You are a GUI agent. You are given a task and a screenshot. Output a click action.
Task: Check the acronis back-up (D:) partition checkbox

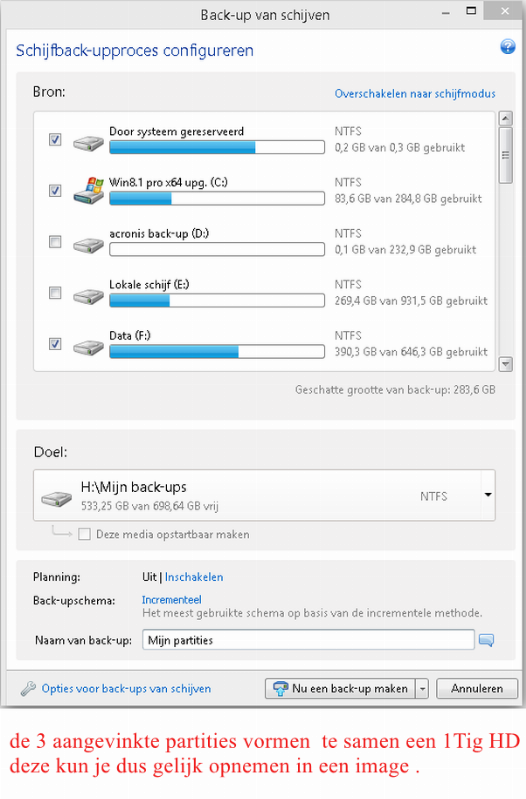click(x=55, y=241)
